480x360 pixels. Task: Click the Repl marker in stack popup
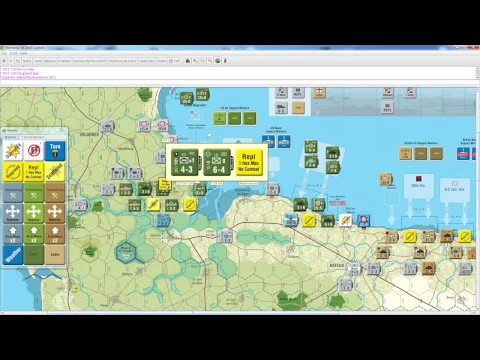(249, 162)
